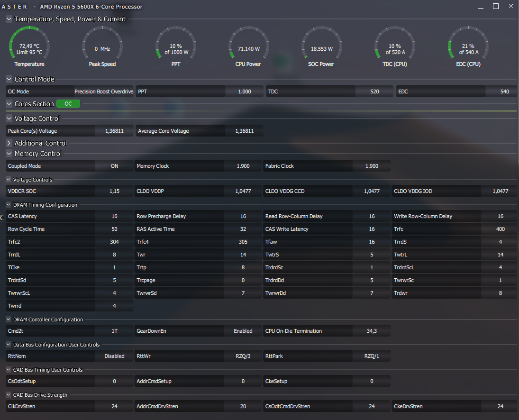
Task: Collapse the Control Mode section
Action: [x=9, y=79]
